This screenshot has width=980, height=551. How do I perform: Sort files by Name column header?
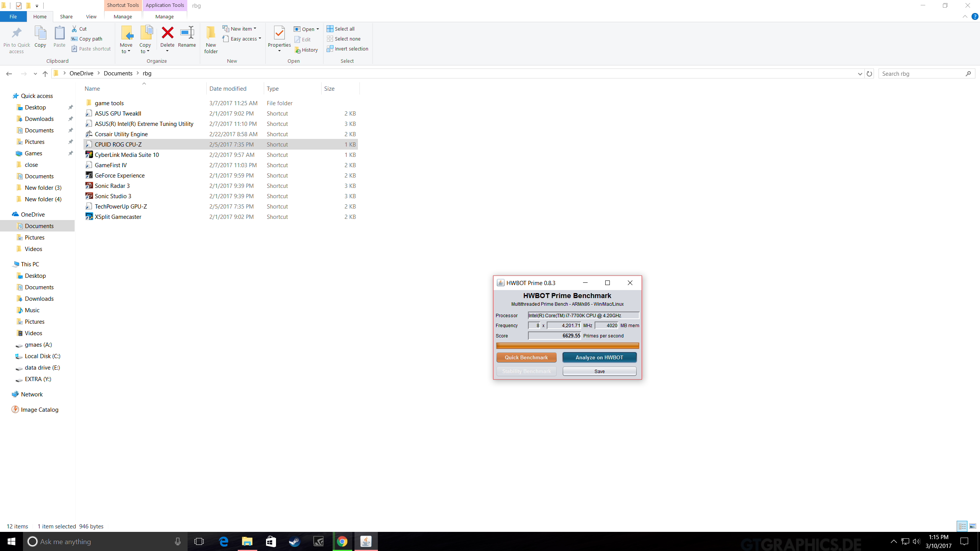point(92,88)
